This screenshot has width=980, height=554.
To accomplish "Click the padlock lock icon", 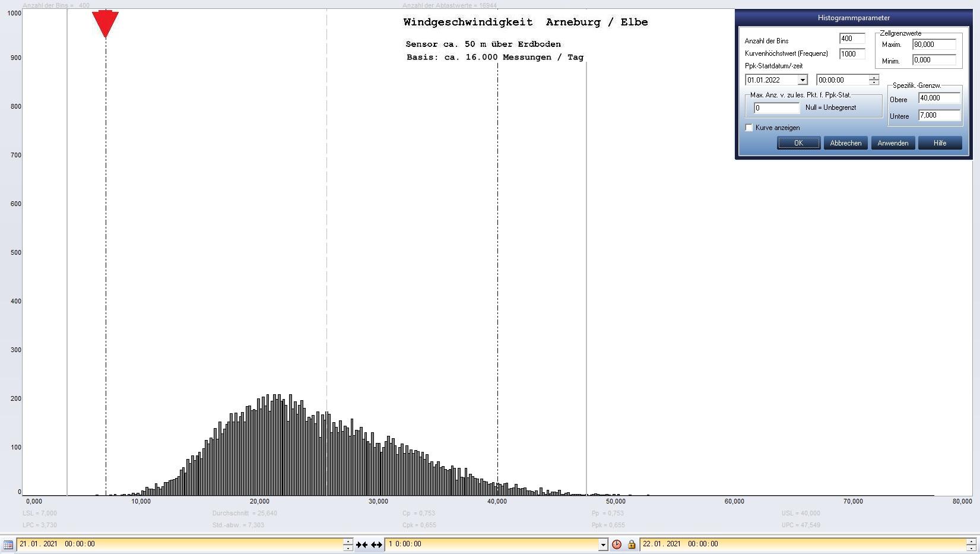I will coord(632,544).
